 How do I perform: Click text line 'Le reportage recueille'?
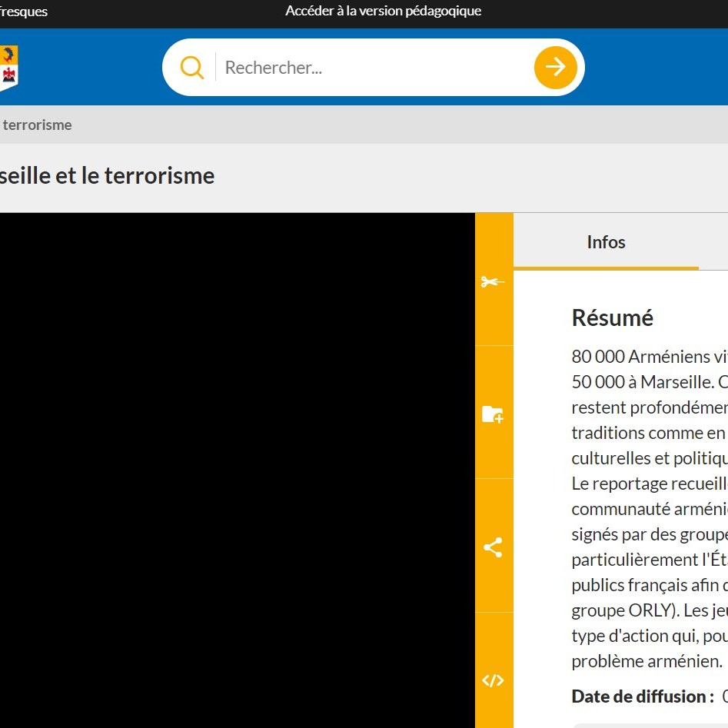click(x=650, y=484)
